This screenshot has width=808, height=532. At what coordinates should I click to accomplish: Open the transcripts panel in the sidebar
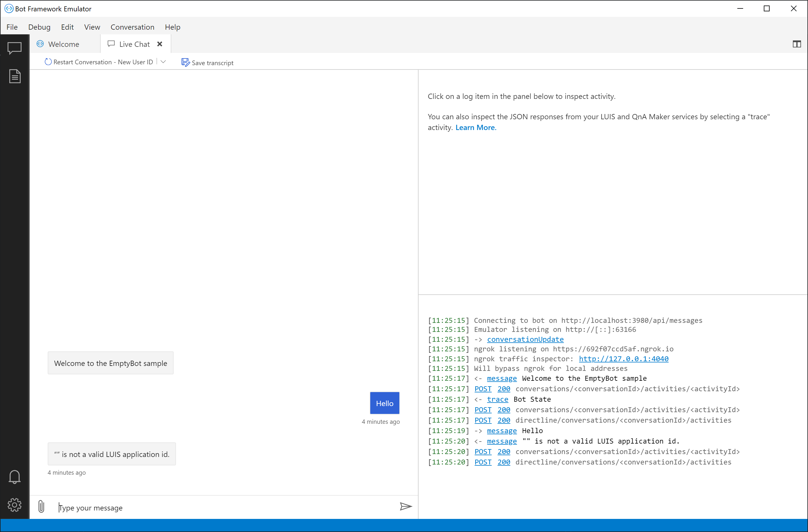pos(15,76)
